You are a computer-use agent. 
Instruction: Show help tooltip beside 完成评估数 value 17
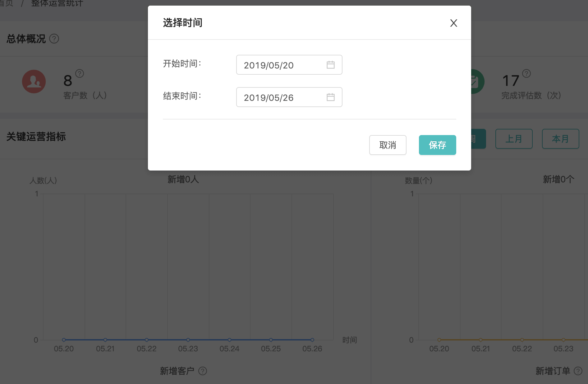click(526, 73)
